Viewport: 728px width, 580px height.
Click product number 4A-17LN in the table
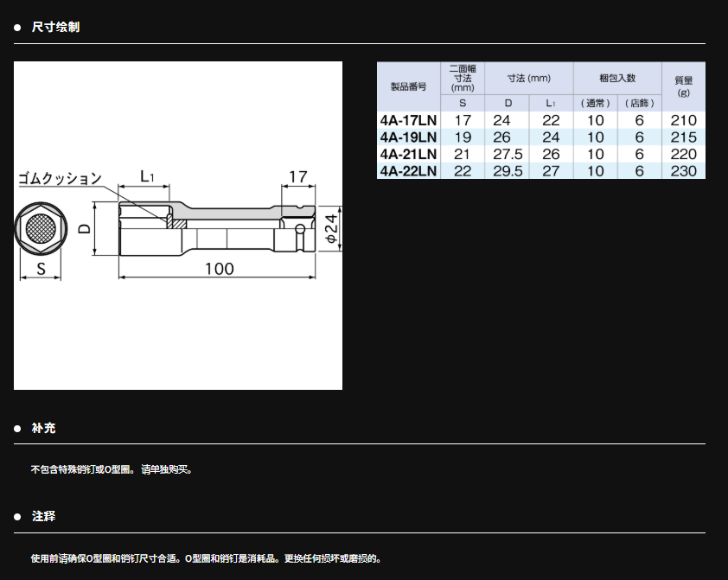(x=408, y=121)
